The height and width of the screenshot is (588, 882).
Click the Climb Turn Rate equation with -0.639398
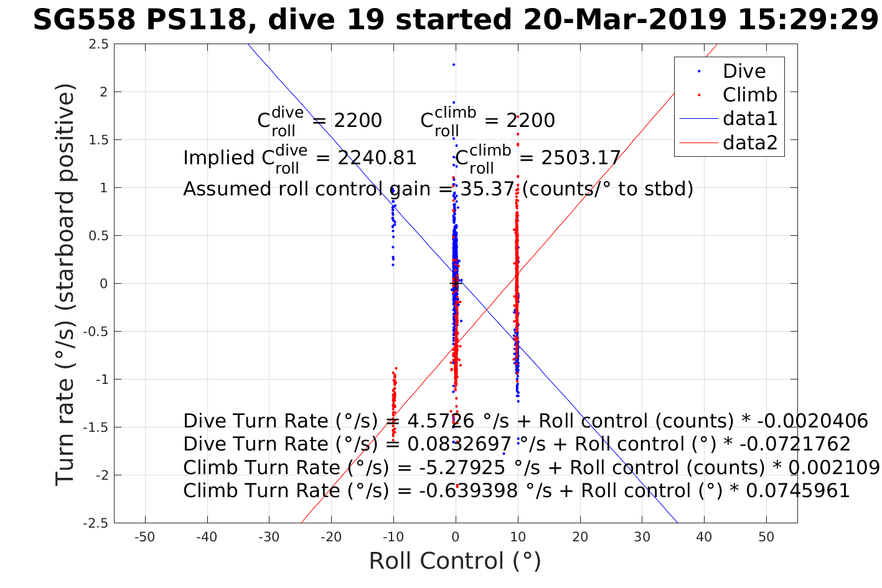point(517,491)
